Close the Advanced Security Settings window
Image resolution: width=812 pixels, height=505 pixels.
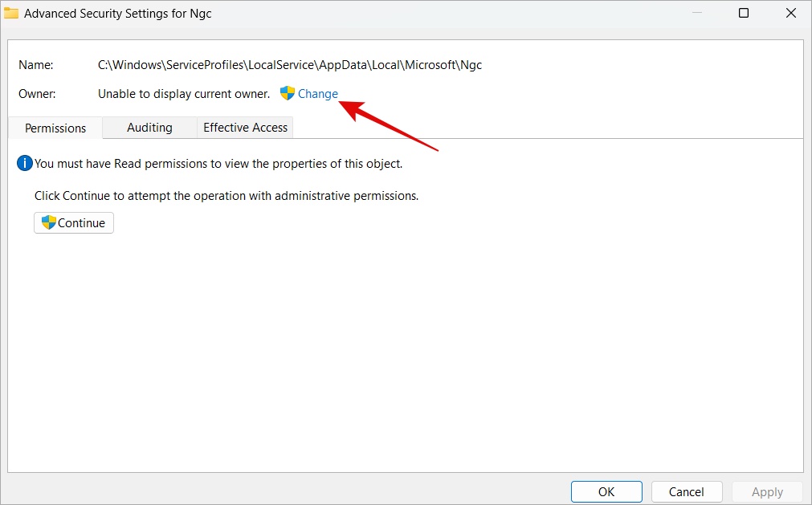[791, 13]
